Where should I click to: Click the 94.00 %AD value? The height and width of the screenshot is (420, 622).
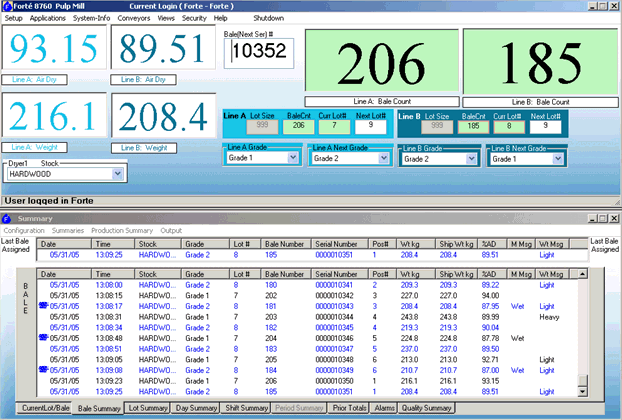click(x=490, y=295)
